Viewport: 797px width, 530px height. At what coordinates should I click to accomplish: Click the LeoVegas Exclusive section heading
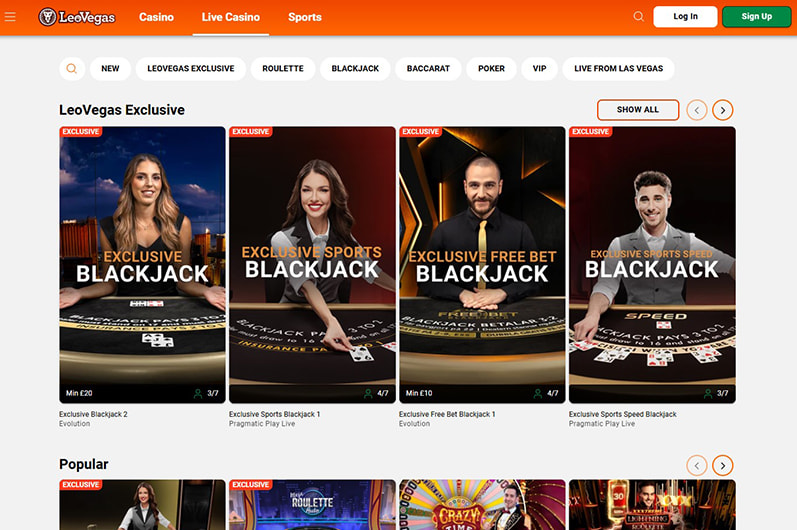pyautogui.click(x=122, y=110)
